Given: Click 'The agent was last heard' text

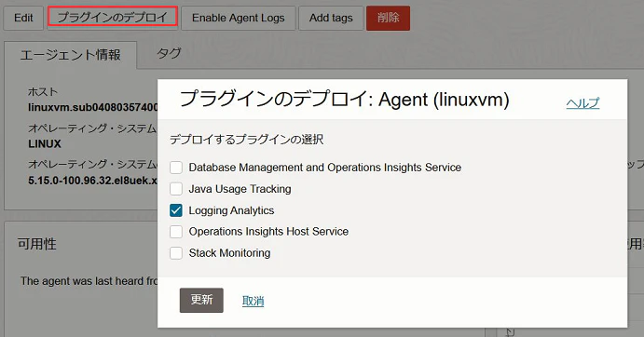Looking at the screenshot, I should point(89,281).
